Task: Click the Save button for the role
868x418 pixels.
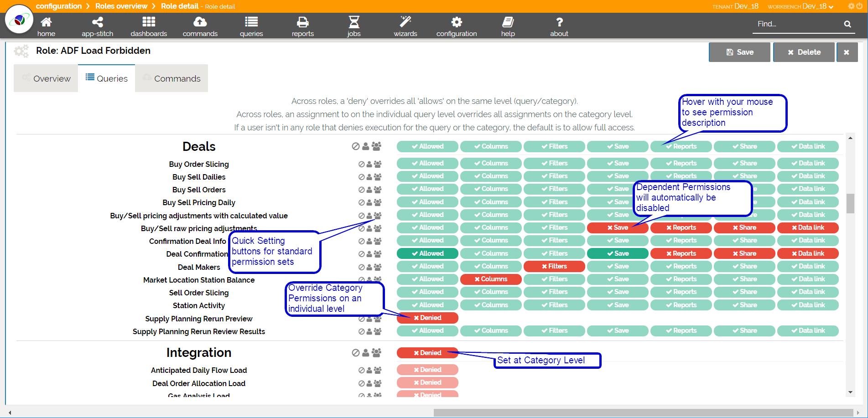Action: coord(739,52)
